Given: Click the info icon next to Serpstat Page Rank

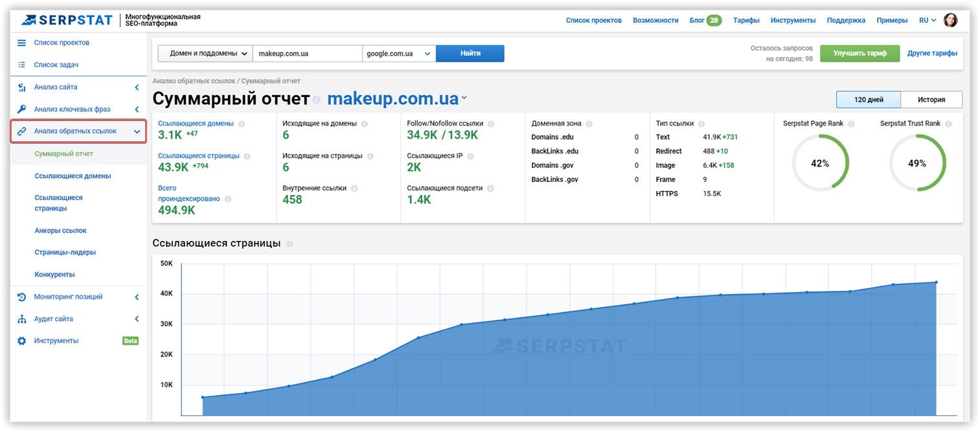Looking at the screenshot, I should point(851,124).
